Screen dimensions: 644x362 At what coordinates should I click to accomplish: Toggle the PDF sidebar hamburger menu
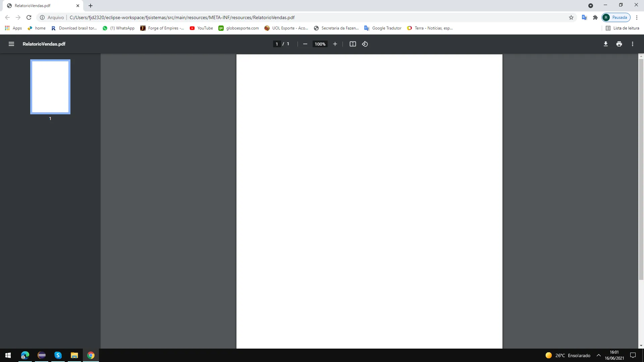(11, 44)
